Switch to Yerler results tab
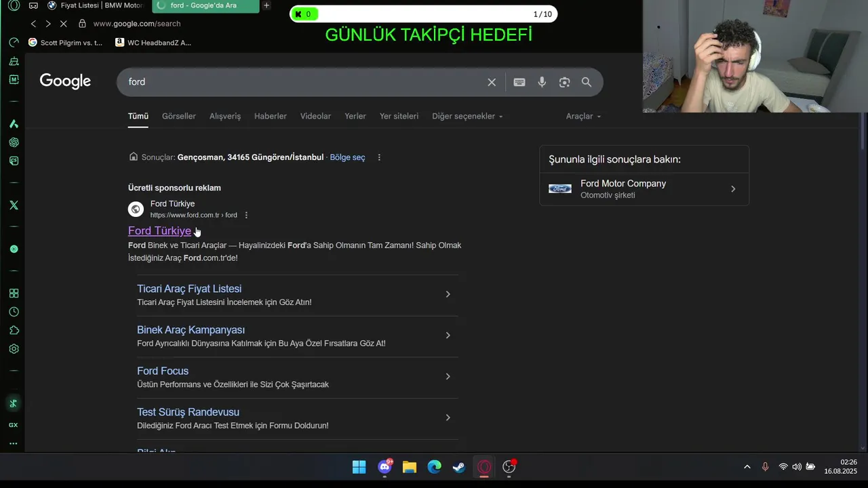Viewport: 868px width, 488px height. pyautogui.click(x=355, y=116)
